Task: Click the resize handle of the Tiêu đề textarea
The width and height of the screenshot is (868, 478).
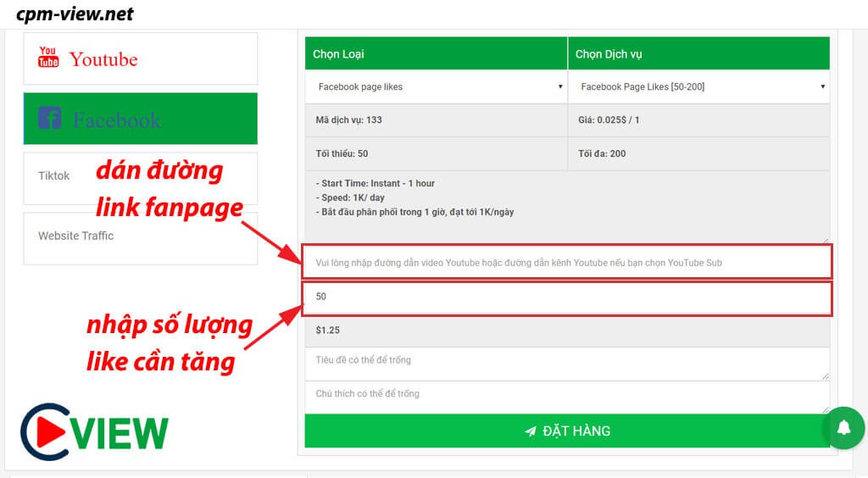Action: point(826,376)
